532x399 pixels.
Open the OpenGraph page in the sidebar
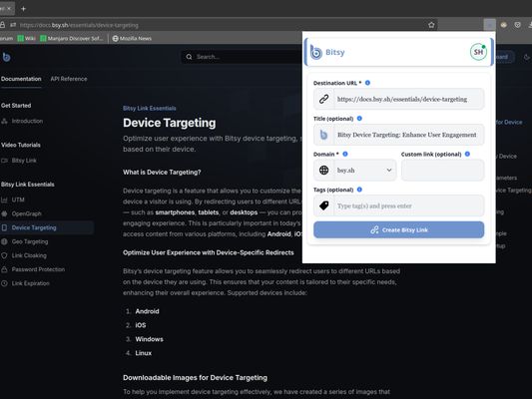tap(27, 213)
